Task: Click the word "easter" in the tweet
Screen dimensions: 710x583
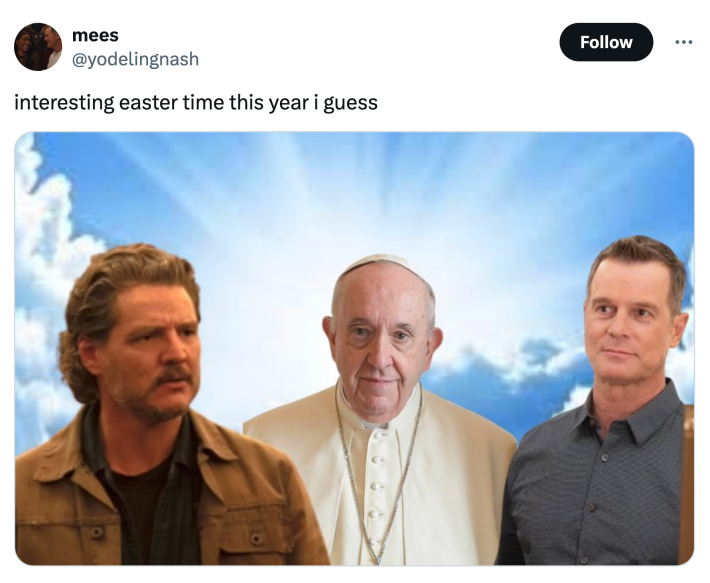Action: [149, 102]
